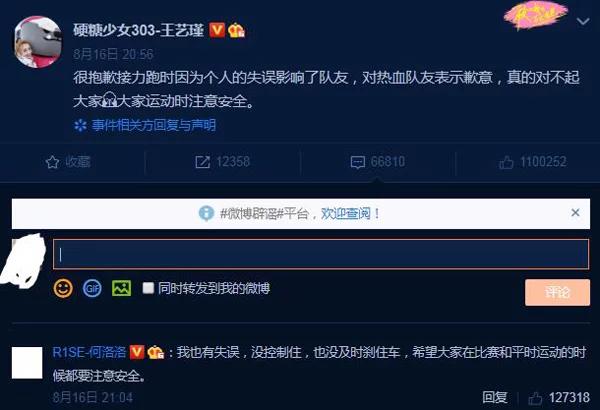This screenshot has height=410, width=600.
Task: Click the blue info icon in the banner
Action: point(206,213)
